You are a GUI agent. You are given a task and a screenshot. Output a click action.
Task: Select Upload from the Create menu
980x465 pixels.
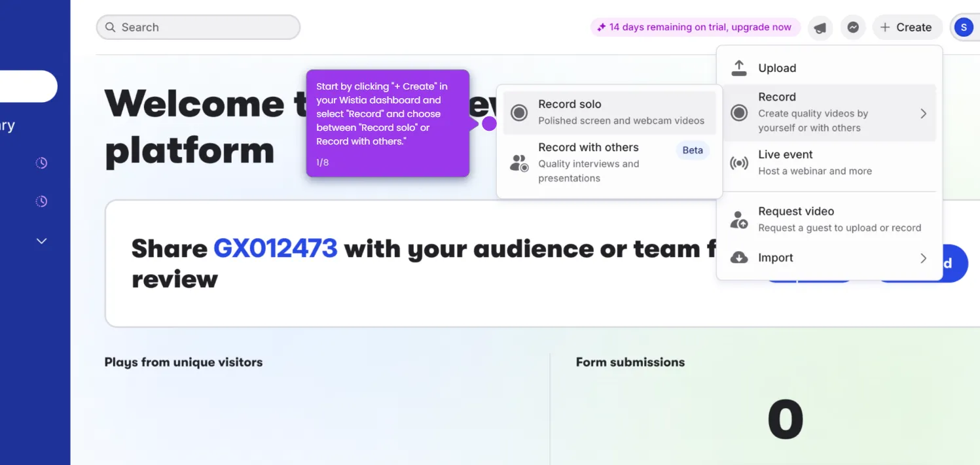point(829,68)
